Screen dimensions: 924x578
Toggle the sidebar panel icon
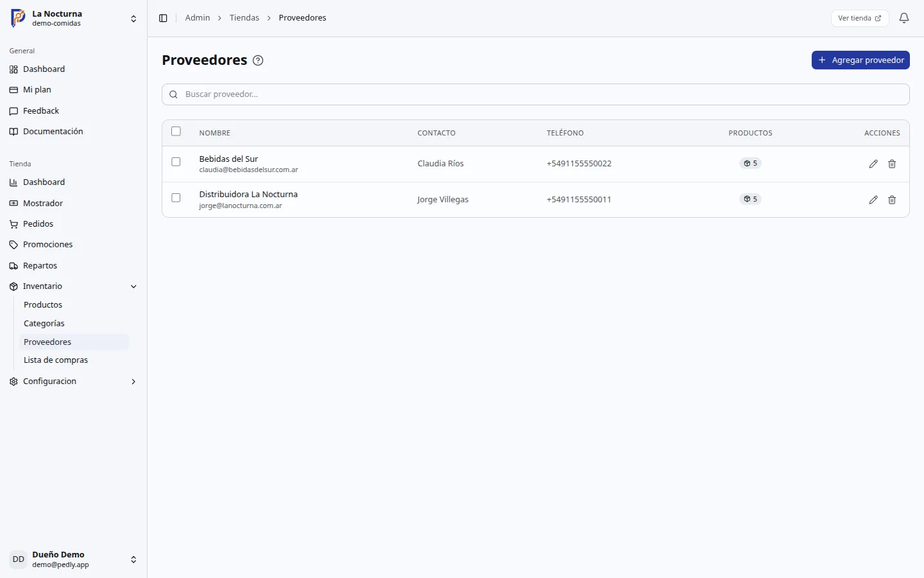coord(163,18)
